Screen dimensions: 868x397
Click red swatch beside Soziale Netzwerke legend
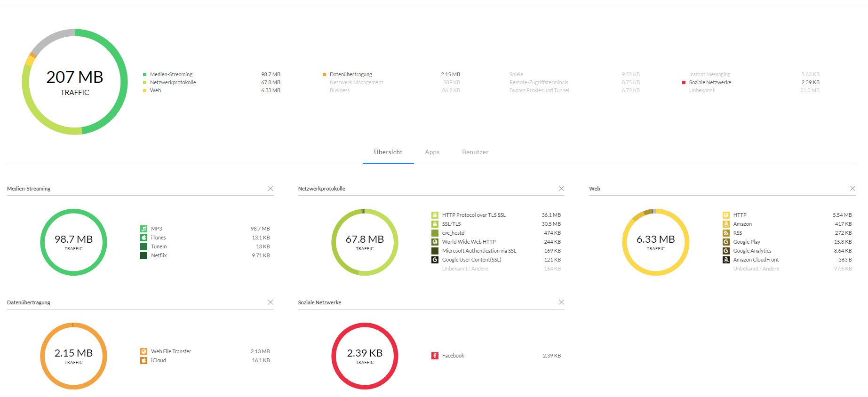pos(684,82)
